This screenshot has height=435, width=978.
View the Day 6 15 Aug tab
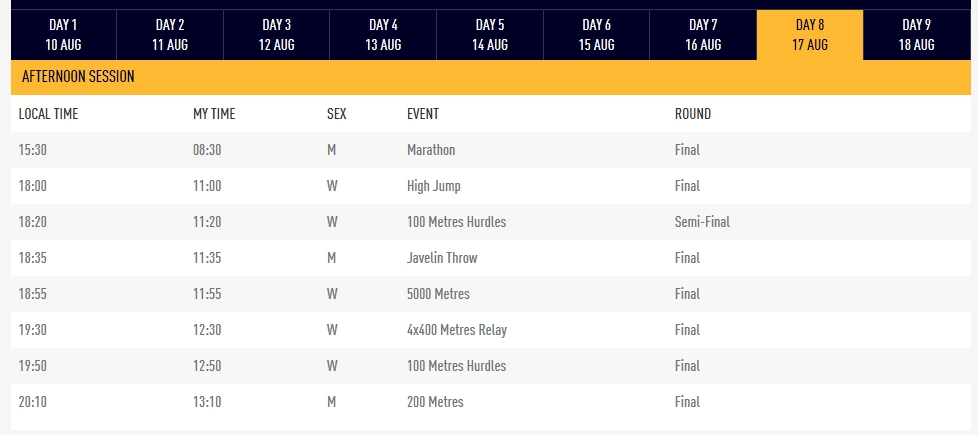coord(596,35)
